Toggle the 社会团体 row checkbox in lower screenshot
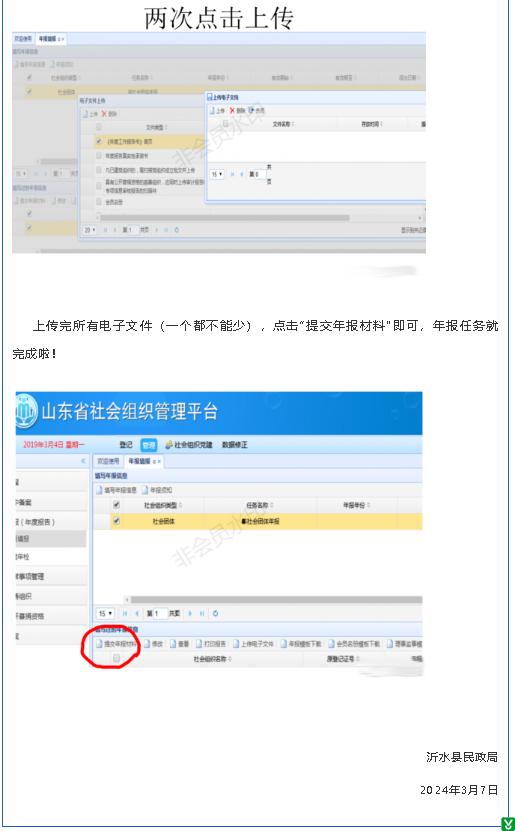Screen dimensions: 515x831 [x=117, y=521]
